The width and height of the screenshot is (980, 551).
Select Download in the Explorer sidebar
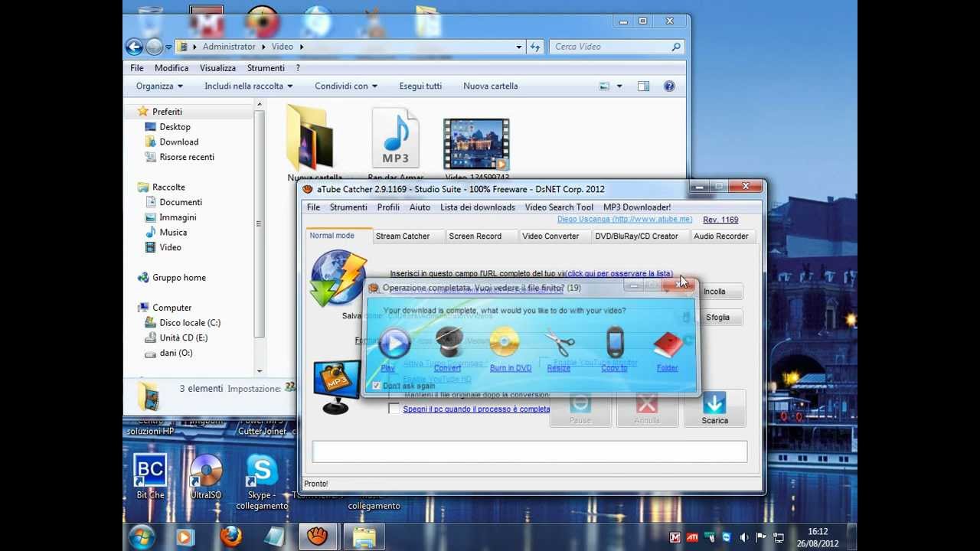click(179, 142)
